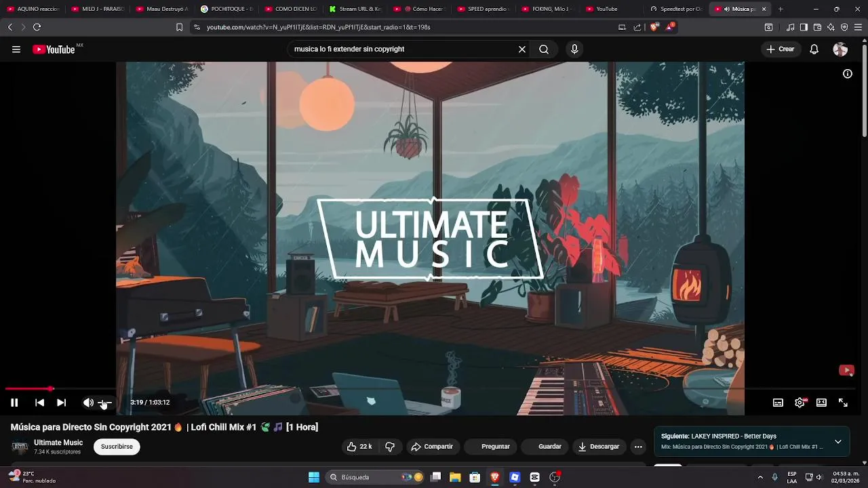This screenshot has height=488, width=868.
Task: Switch to the COMO DICEN LO tab
Action: tap(290, 9)
